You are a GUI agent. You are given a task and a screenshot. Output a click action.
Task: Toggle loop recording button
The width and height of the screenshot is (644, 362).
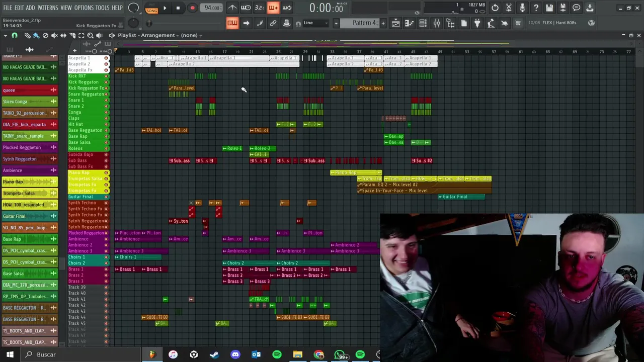pos(287,8)
